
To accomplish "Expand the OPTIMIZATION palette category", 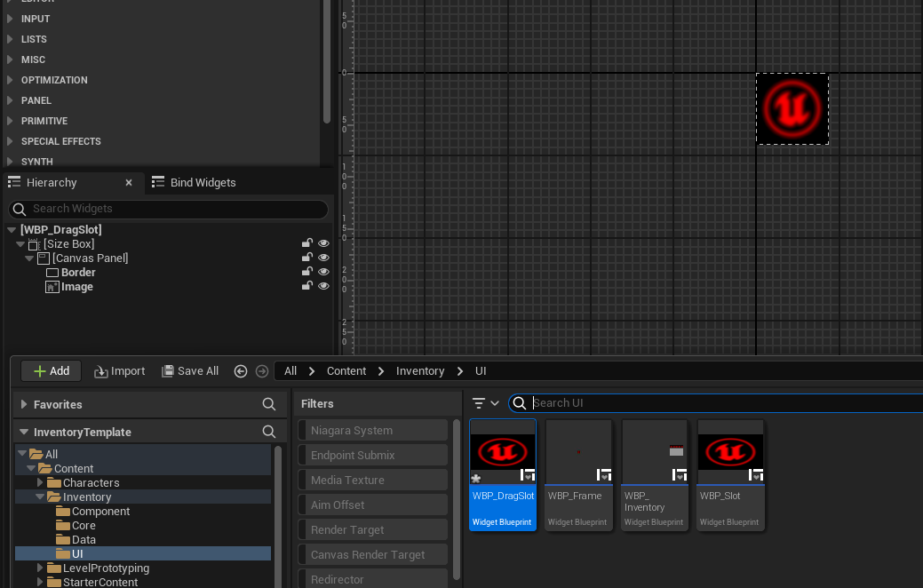I will (10, 80).
